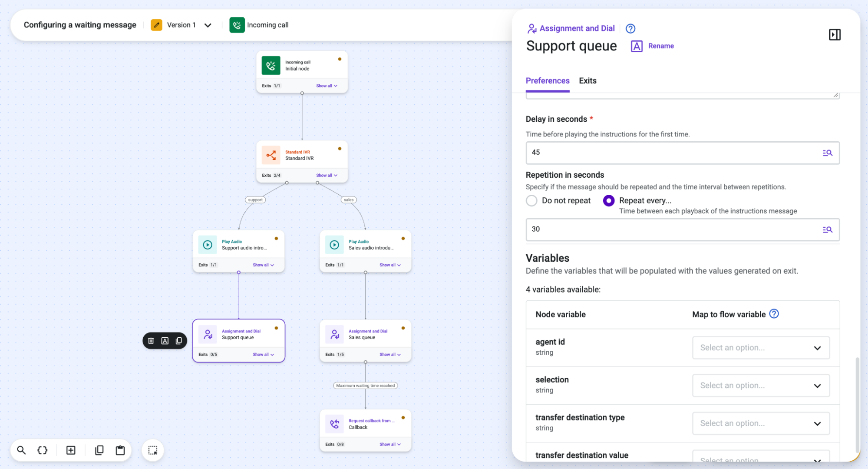This screenshot has width=868, height=469.
Task: Click the paste clipboard icon
Action: [120, 450]
